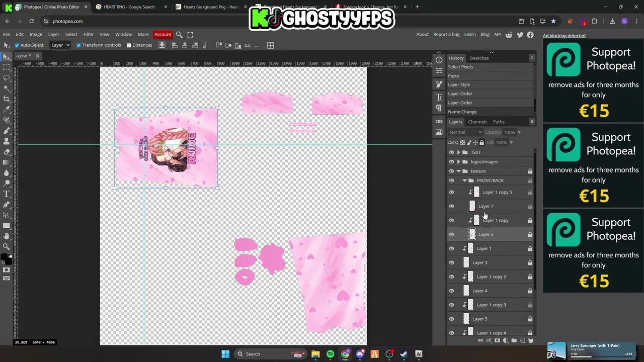
Task: Select the Hand tool
Action: coord(7,236)
